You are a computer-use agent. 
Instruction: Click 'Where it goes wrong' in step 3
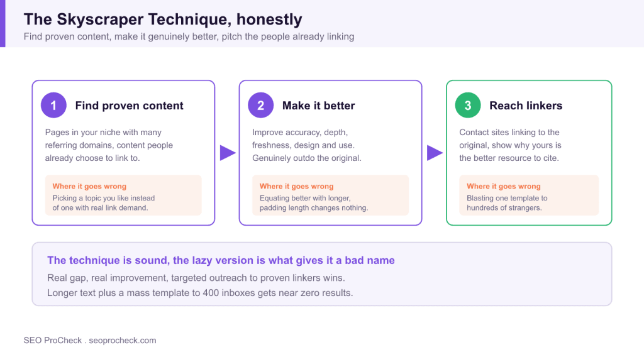[504, 186]
